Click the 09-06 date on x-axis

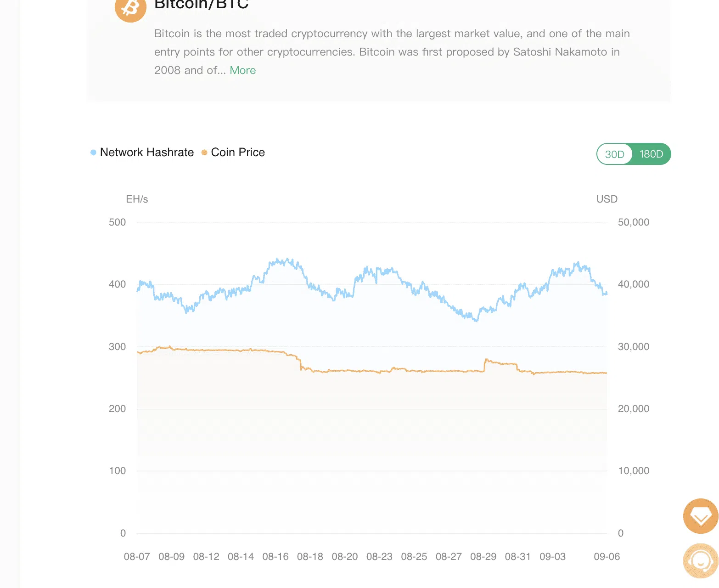(607, 557)
